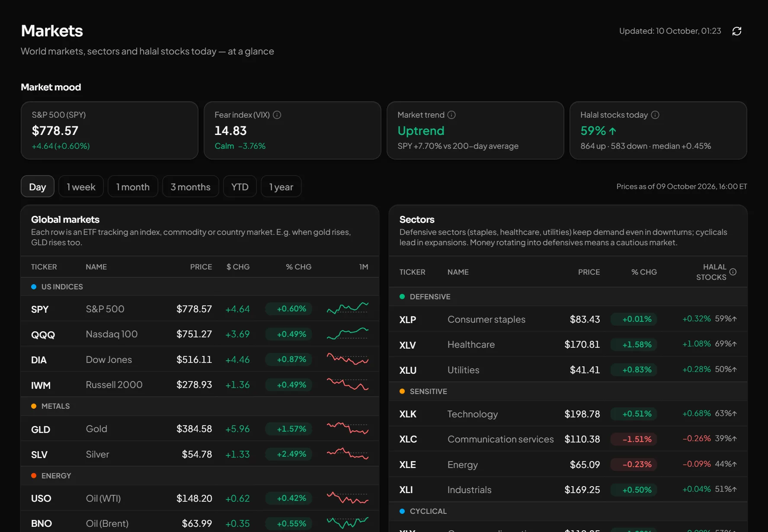The width and height of the screenshot is (768, 532).
Task: Select the YTD timeframe tab
Action: pyautogui.click(x=240, y=186)
